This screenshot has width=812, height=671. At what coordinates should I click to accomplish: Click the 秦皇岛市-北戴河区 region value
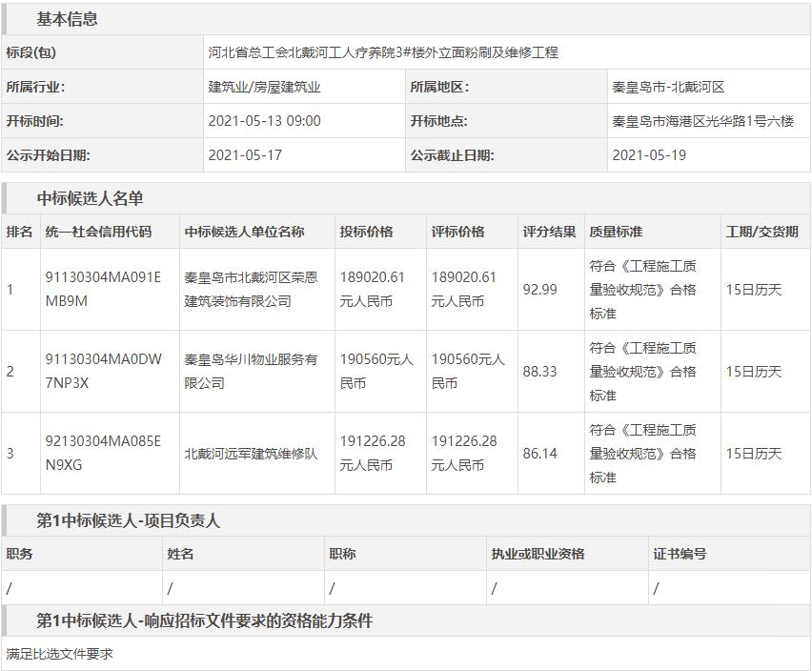coord(668,87)
